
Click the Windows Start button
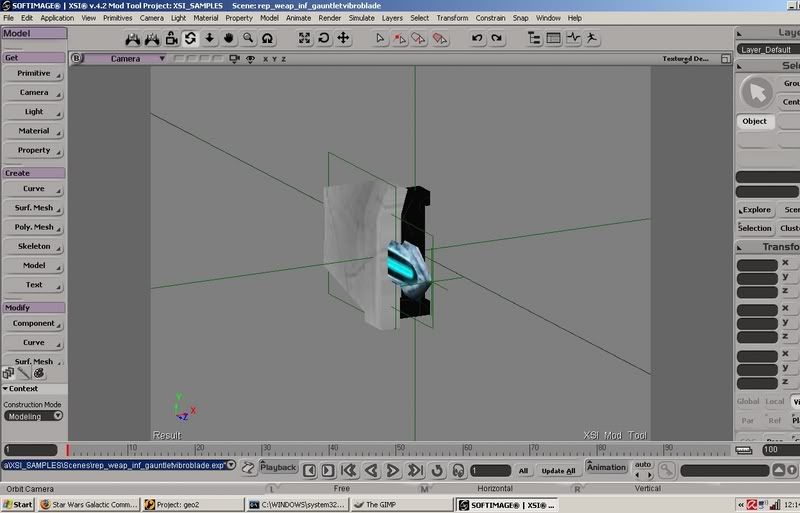click(x=18, y=505)
